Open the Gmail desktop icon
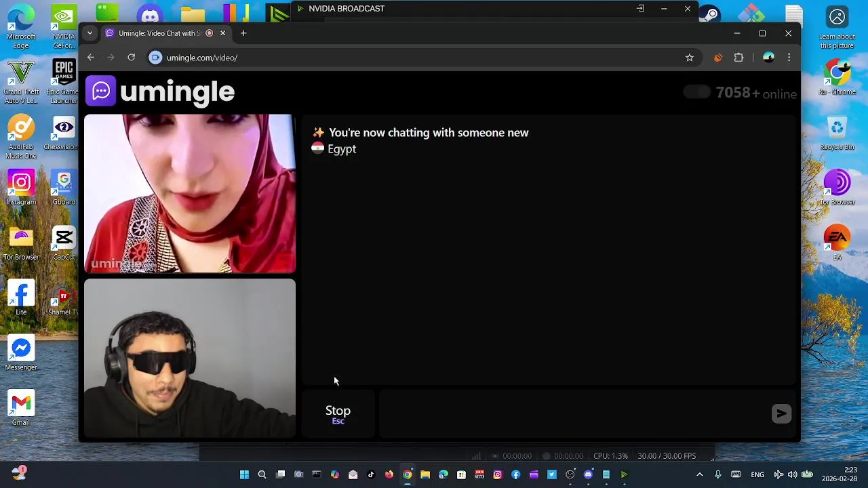Screen dimensions: 868x488 pos(21,409)
